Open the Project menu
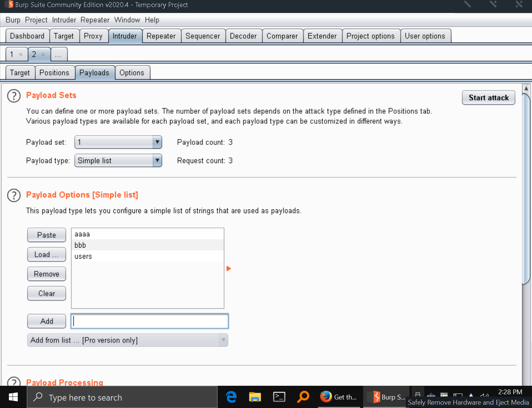The height and width of the screenshot is (408, 532). 36,20
